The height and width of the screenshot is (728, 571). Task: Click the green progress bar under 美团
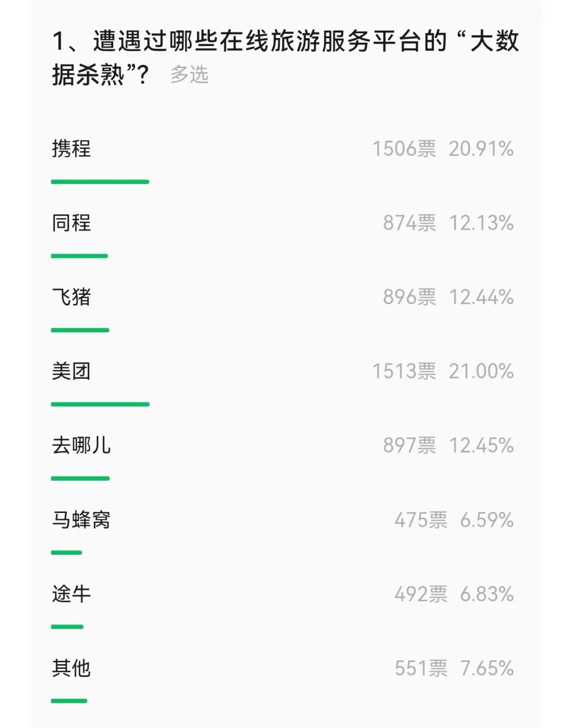100,404
